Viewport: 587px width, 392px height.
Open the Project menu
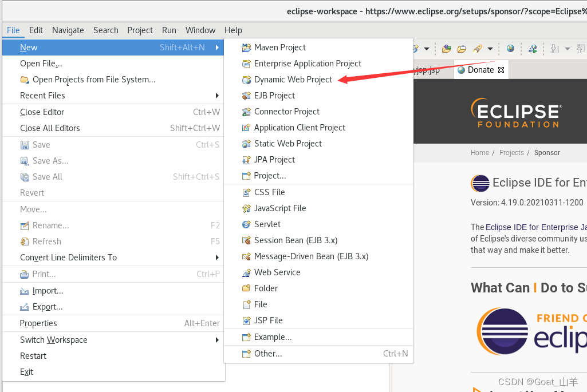(140, 30)
